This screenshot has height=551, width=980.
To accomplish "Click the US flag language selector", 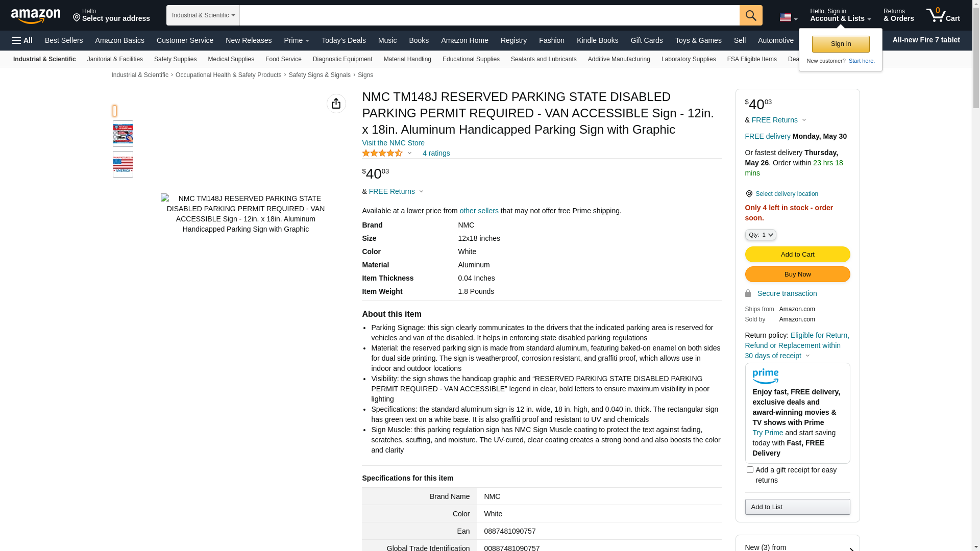I will click(x=788, y=17).
